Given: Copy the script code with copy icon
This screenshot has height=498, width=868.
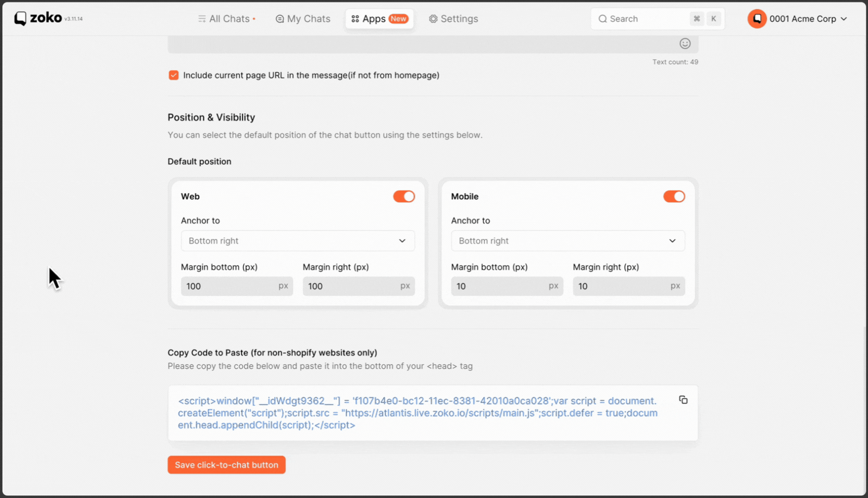Looking at the screenshot, I should coord(683,400).
